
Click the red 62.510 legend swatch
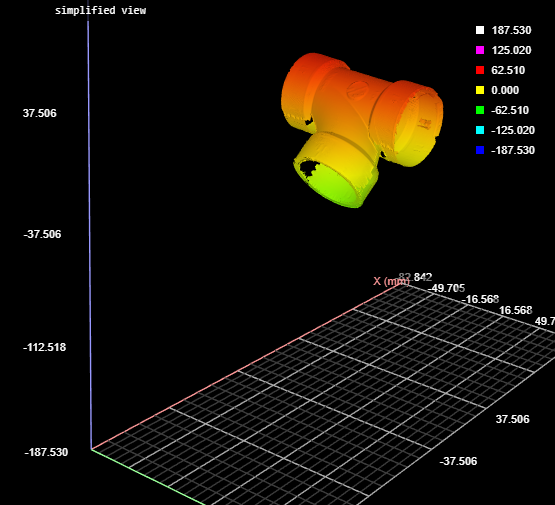pos(480,70)
